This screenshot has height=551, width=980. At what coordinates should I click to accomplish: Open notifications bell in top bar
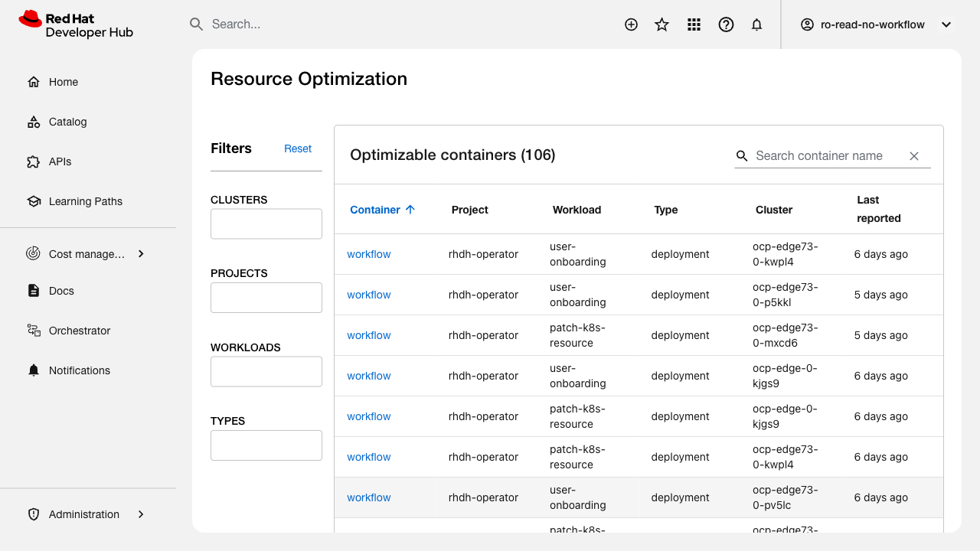757,24
